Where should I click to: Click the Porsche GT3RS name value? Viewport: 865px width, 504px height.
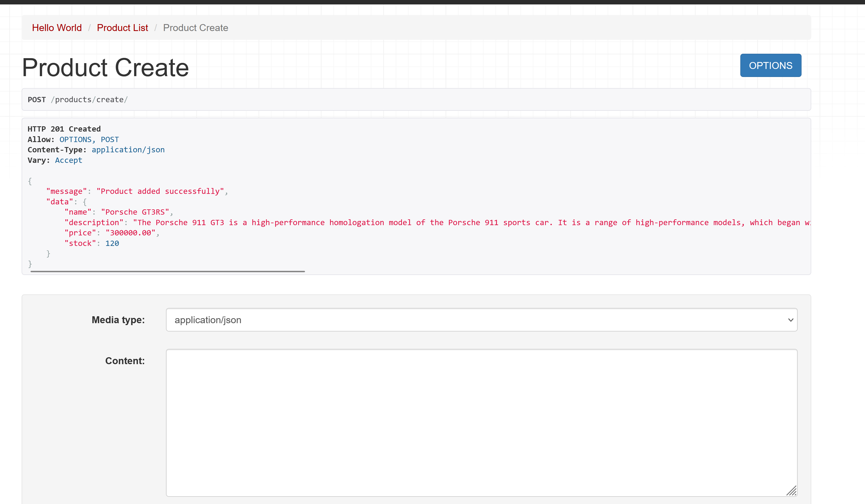click(x=135, y=212)
